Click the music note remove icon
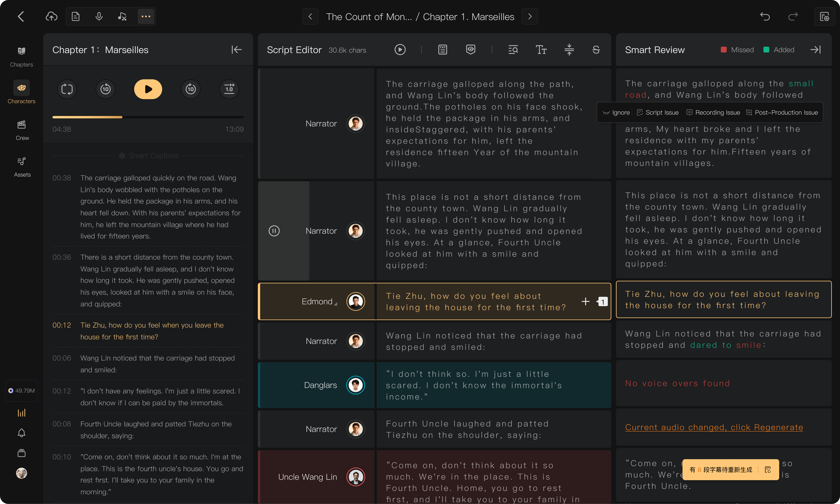The height and width of the screenshot is (504, 840). tap(122, 16)
